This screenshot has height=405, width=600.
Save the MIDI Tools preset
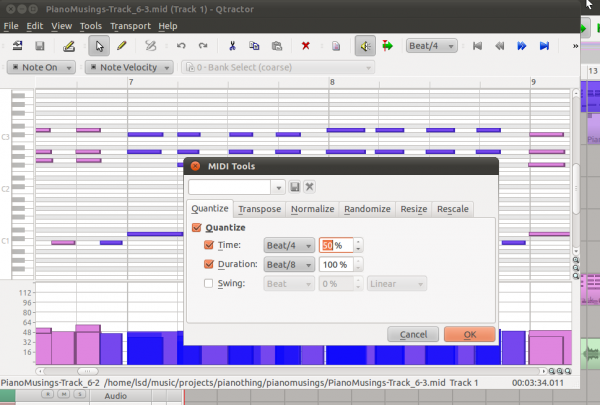tap(295, 187)
